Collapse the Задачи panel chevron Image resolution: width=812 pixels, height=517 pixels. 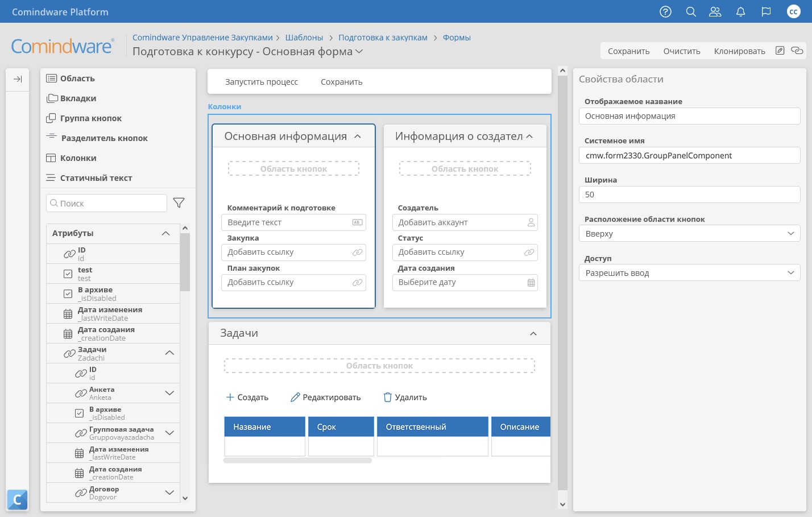tap(533, 334)
